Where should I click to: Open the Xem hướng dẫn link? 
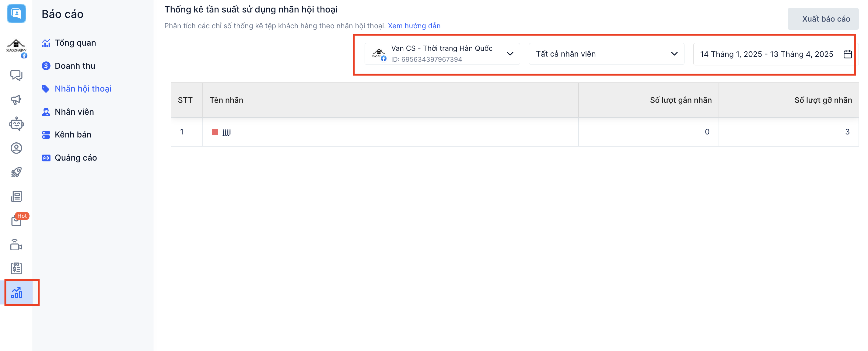point(414,26)
